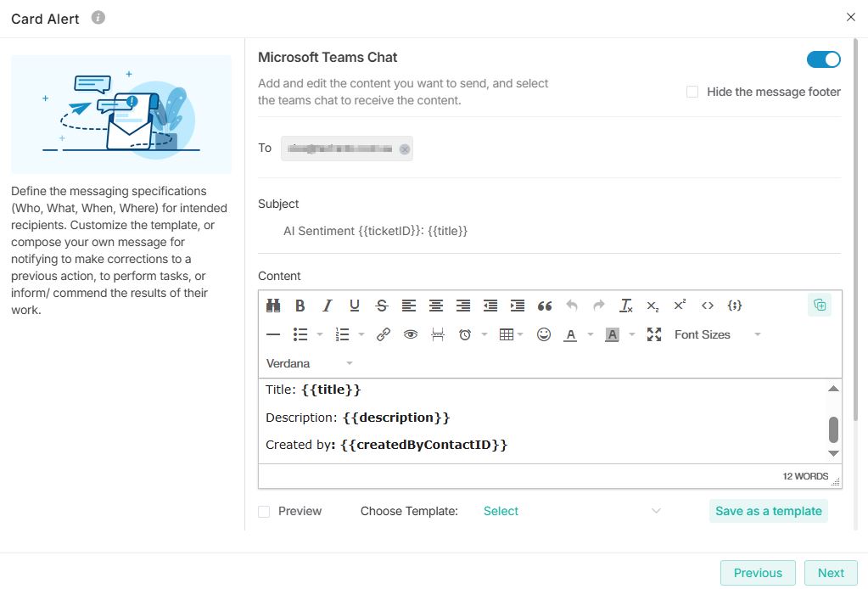The height and width of the screenshot is (589, 868).
Task: Open the Font Sizes dropdown
Action: click(x=717, y=334)
